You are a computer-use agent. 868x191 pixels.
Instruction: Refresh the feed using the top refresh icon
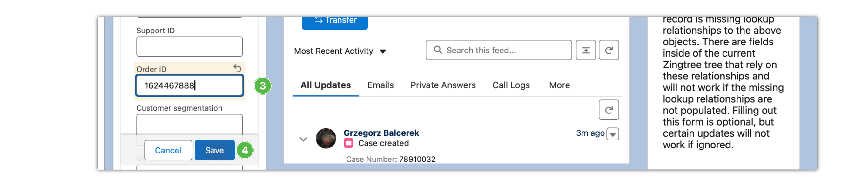pyautogui.click(x=609, y=50)
